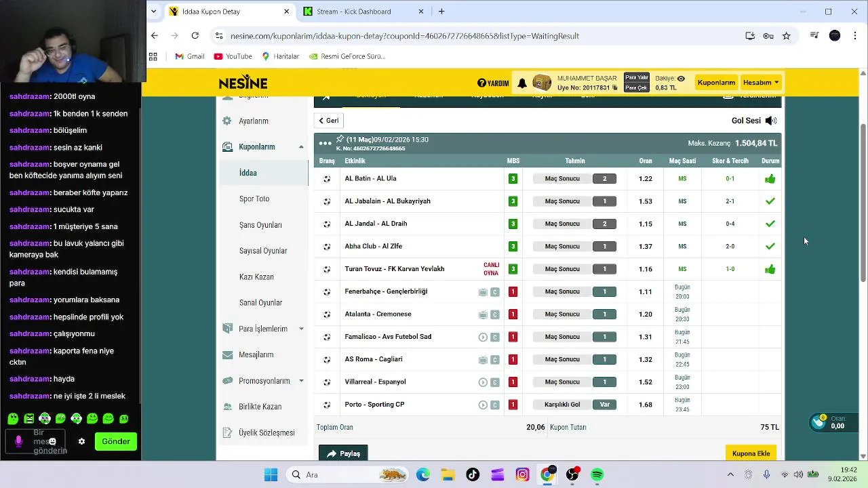Select Şans Oyunları in the sidebar
Viewport: 868px width, 488px height.
click(260, 225)
